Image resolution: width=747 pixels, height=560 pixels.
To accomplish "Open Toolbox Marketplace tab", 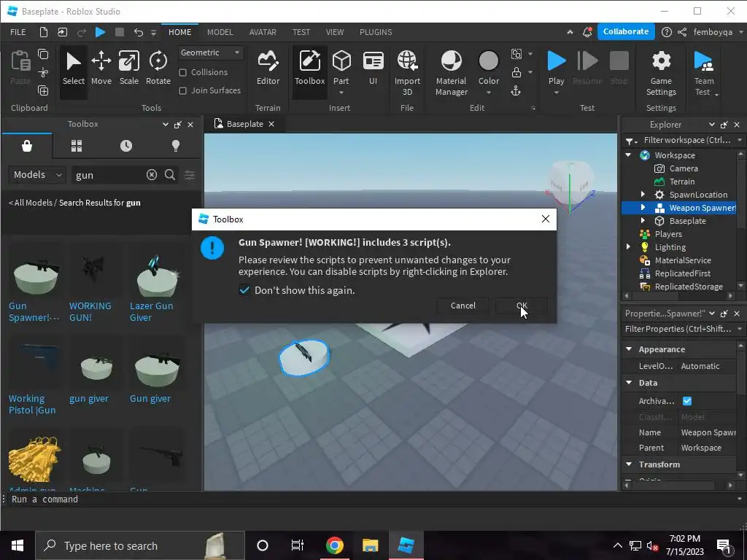I will (27, 146).
